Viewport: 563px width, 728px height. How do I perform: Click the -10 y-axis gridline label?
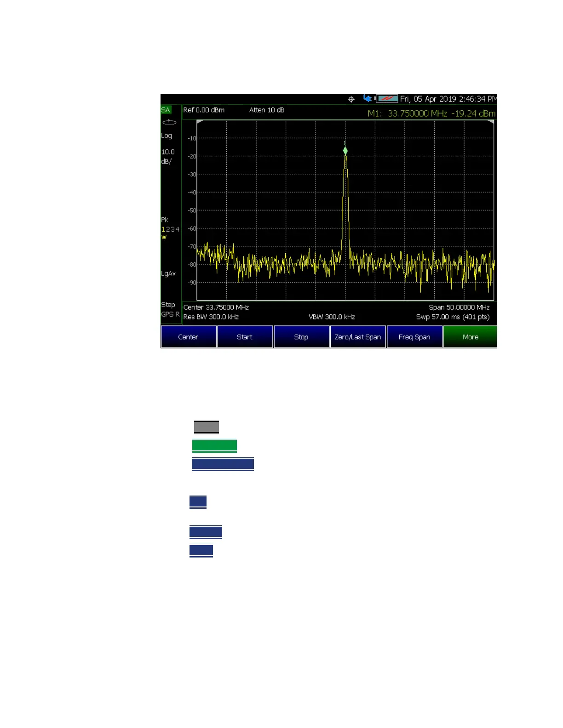(192, 138)
